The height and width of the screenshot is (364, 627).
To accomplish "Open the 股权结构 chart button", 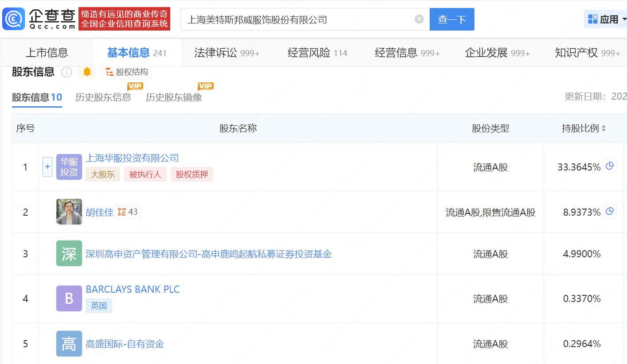I will tap(127, 72).
